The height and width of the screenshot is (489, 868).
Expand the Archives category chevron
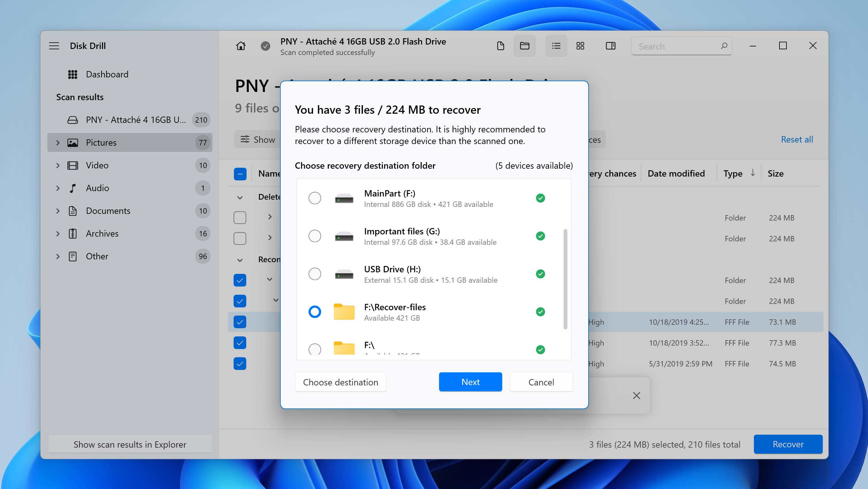click(58, 234)
